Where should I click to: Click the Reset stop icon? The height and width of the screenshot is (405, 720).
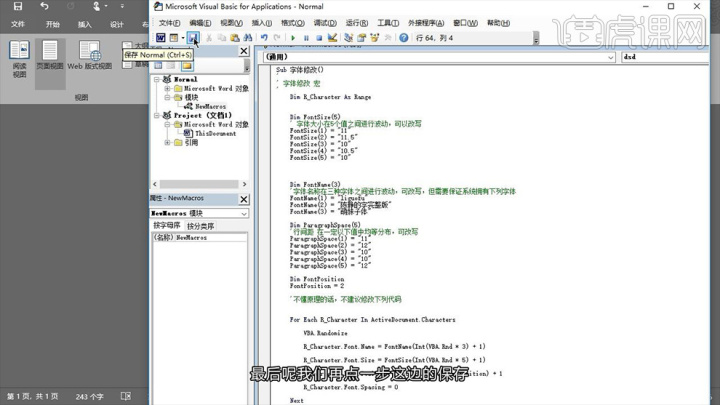[319, 38]
